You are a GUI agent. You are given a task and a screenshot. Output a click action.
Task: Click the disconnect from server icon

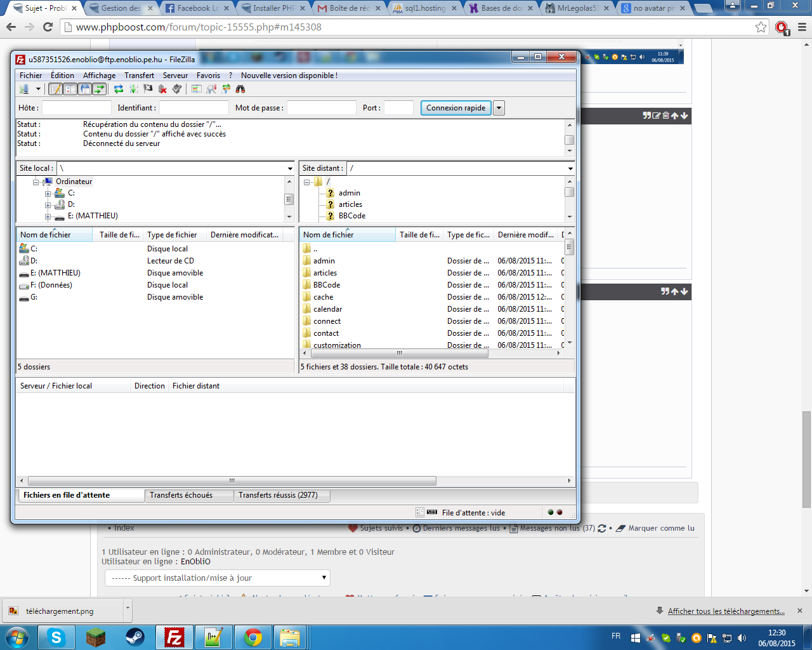click(x=162, y=90)
